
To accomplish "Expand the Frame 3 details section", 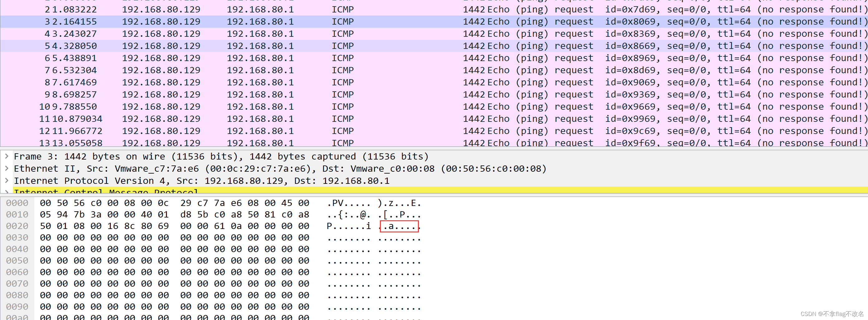I will 7,156.
